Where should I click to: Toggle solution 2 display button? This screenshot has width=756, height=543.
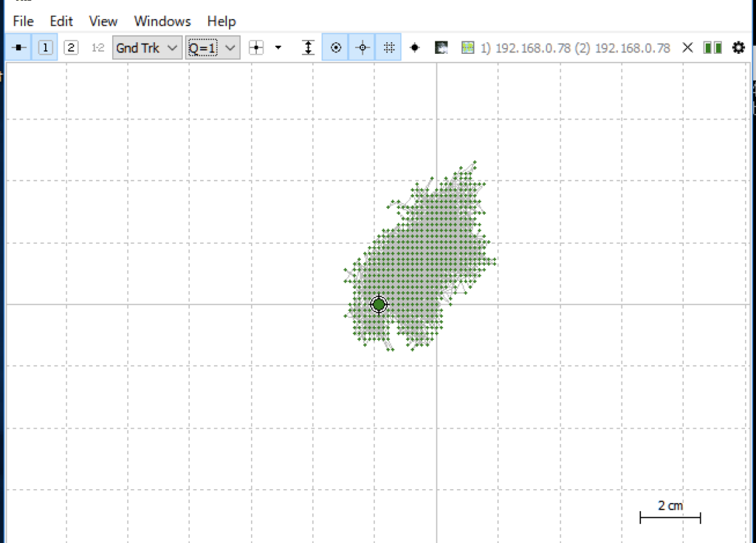(72, 47)
